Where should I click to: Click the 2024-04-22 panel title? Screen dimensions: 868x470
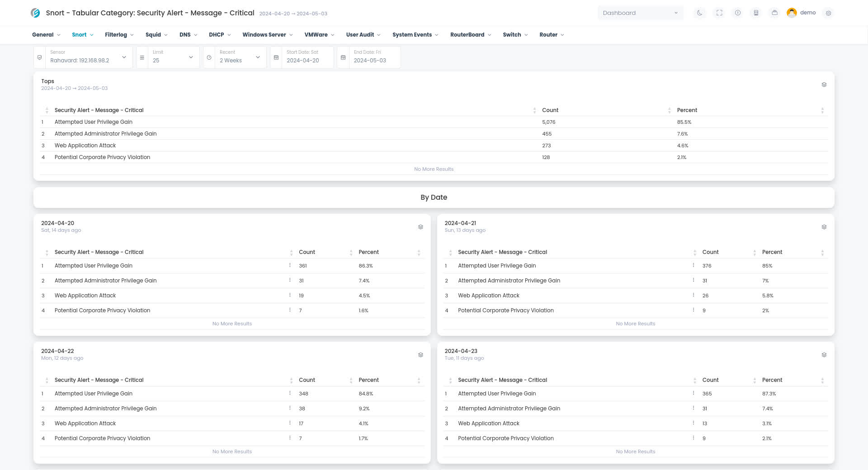coord(57,351)
